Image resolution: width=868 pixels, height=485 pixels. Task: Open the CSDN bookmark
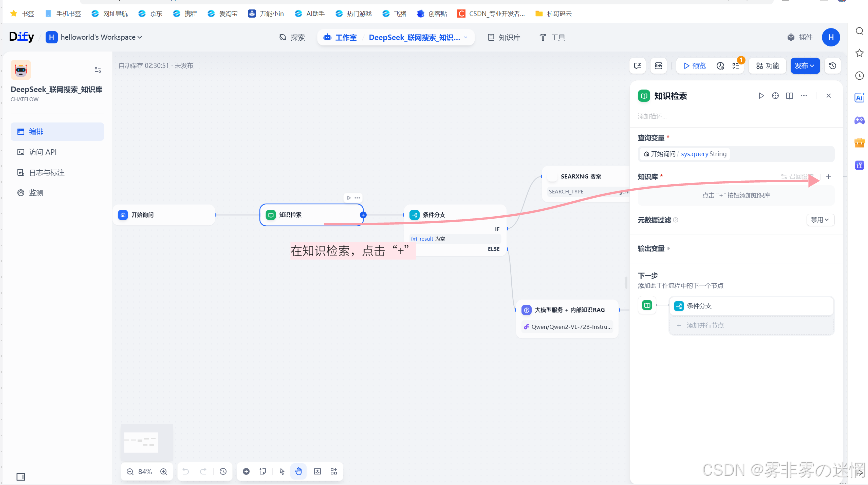491,14
